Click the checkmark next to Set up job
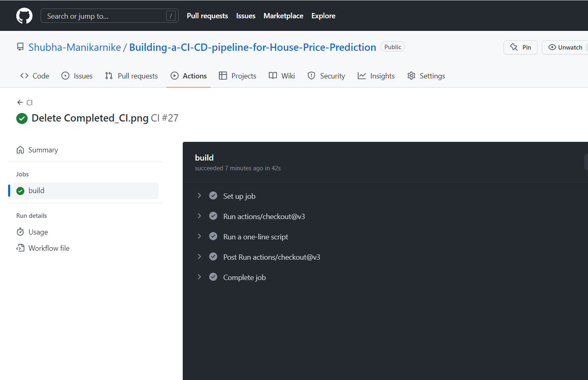The height and width of the screenshot is (380, 588). click(x=213, y=195)
